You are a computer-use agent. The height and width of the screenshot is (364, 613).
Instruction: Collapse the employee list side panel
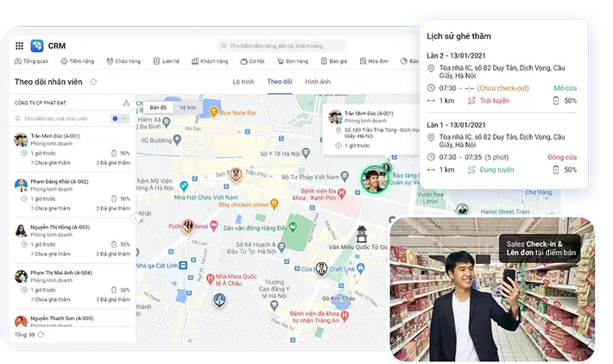click(135, 217)
